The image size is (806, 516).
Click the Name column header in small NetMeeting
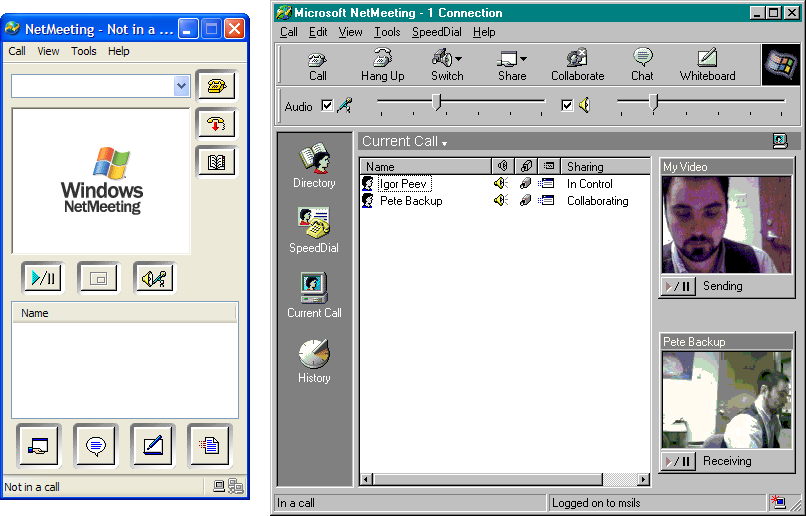(x=124, y=313)
